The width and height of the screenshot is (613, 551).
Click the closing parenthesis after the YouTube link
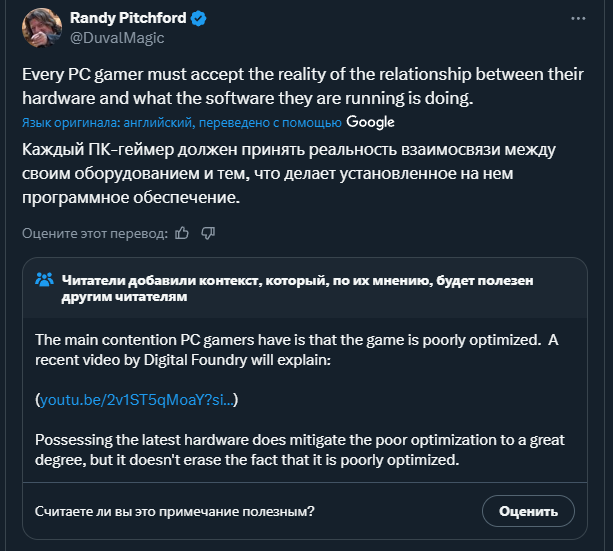click(237, 400)
